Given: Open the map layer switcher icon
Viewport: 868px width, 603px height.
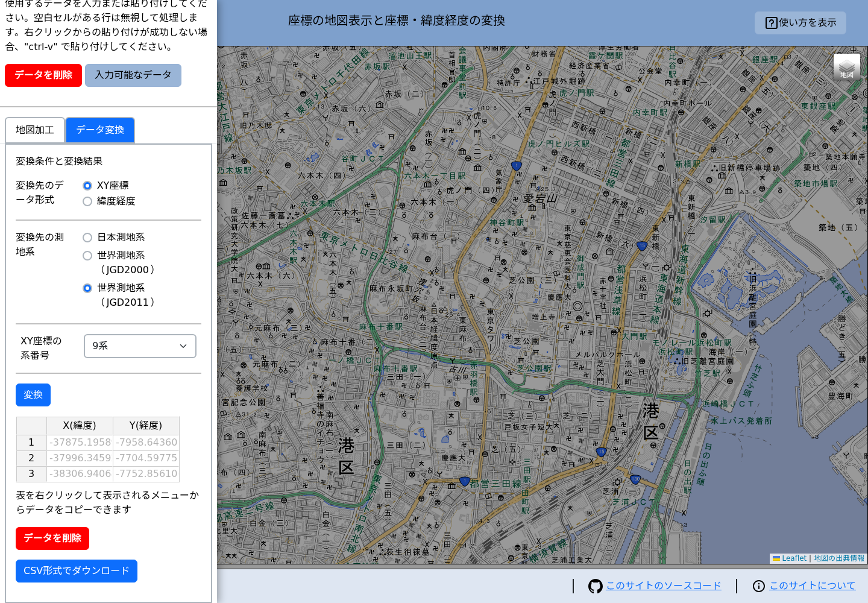Looking at the screenshot, I should tap(847, 67).
